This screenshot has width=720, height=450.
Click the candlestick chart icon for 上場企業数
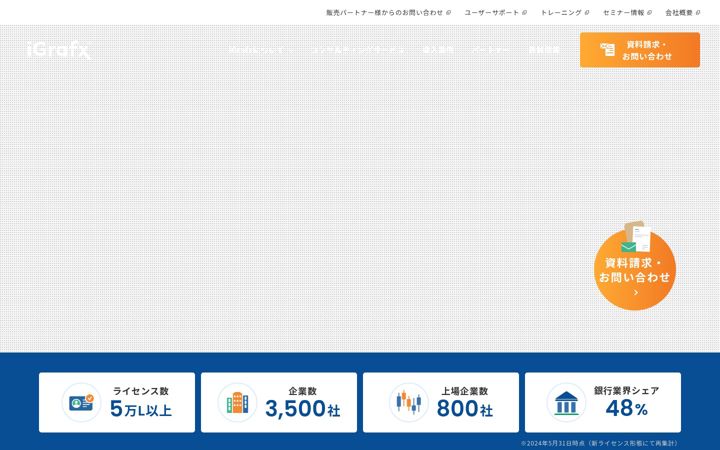409,403
